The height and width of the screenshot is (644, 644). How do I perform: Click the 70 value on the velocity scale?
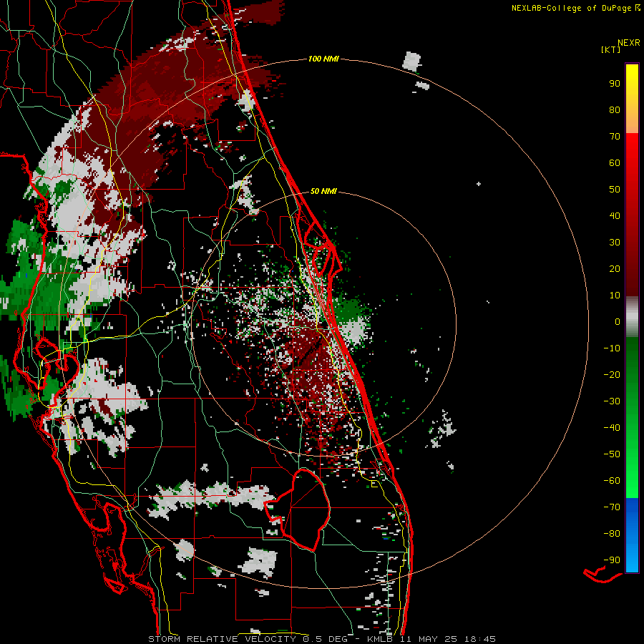pos(615,137)
